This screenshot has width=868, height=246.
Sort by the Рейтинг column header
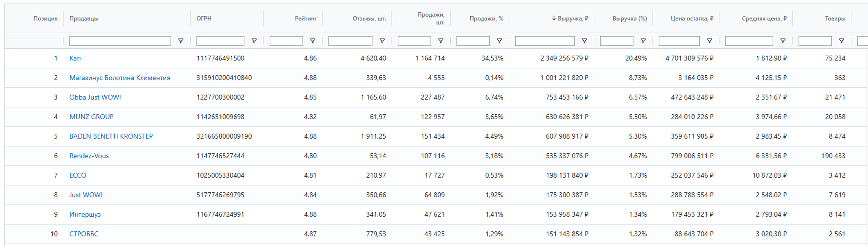click(305, 19)
